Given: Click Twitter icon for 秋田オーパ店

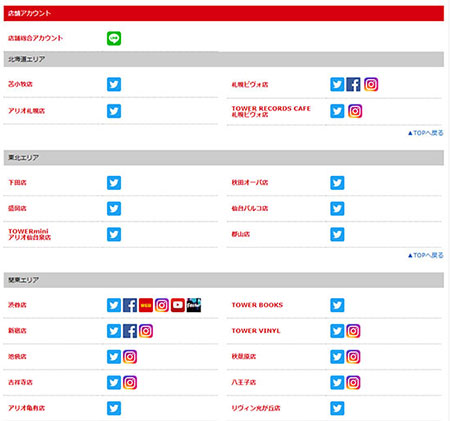Looking at the screenshot, I should [x=337, y=183].
